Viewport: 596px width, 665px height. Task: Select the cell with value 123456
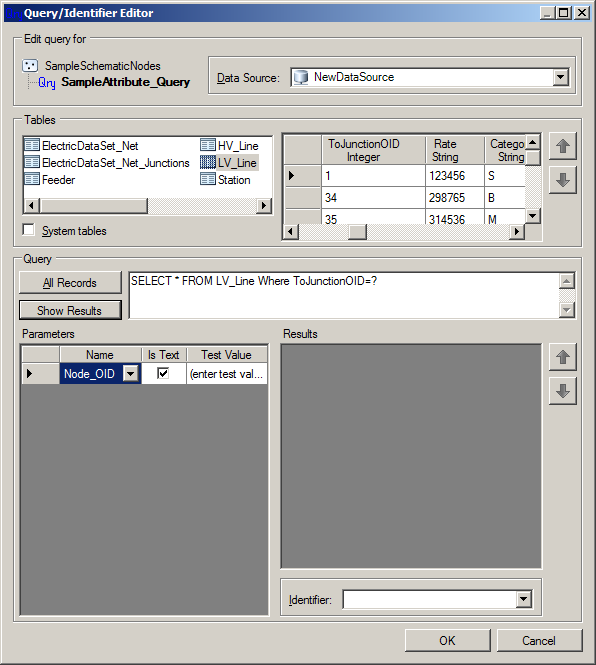[x=455, y=176]
